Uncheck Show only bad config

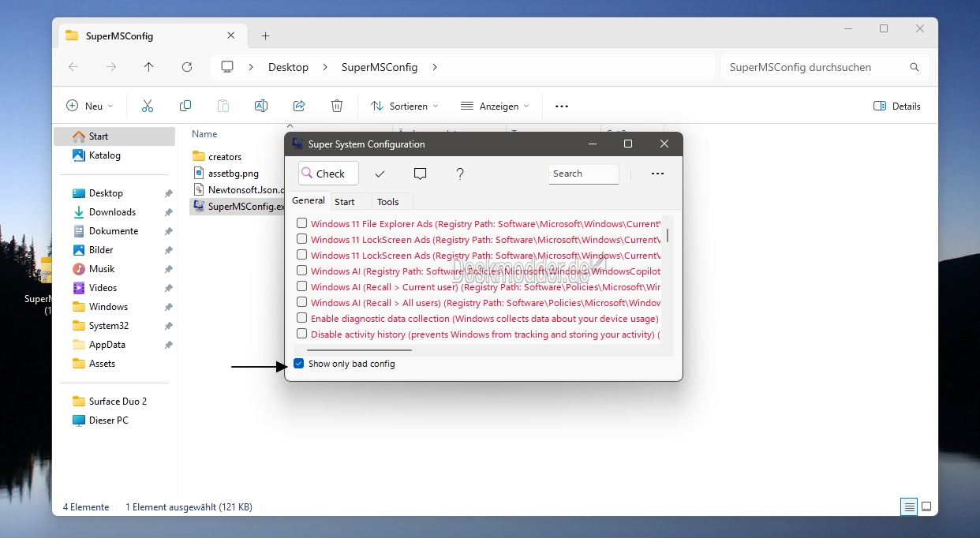pyautogui.click(x=298, y=364)
